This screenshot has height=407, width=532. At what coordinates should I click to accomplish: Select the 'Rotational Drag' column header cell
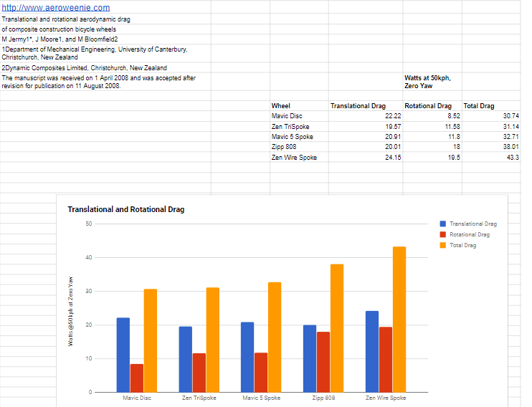pos(432,106)
